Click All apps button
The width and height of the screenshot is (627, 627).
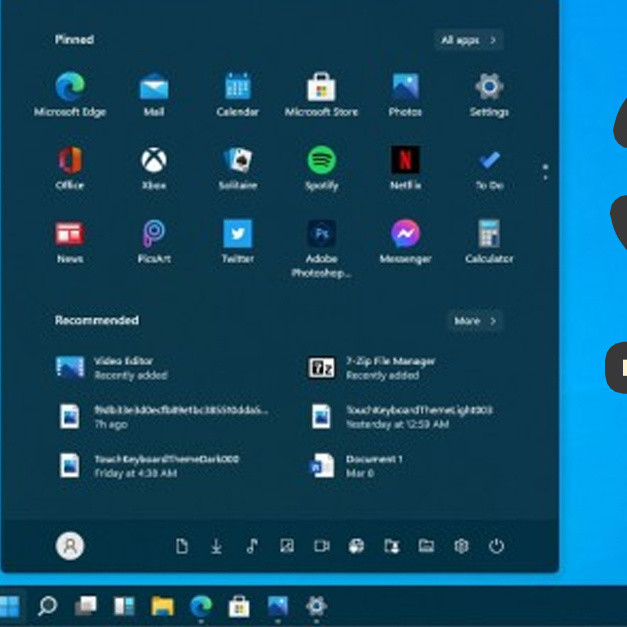coord(468,40)
